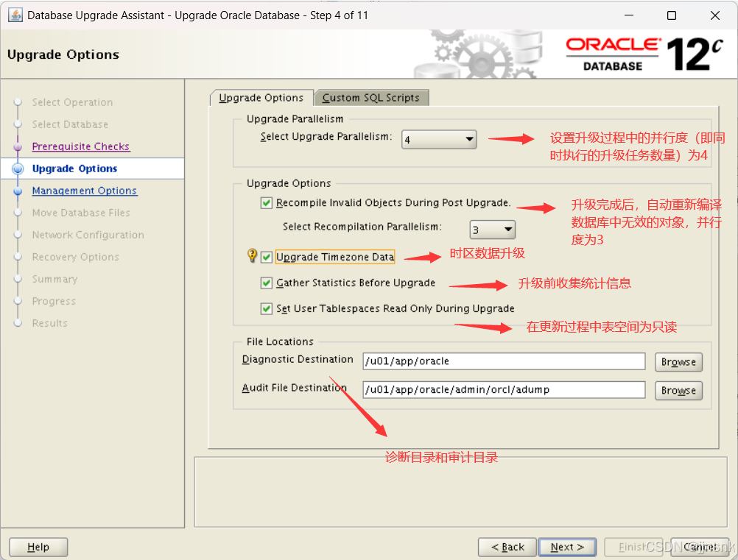Toggle Recompile Invalid Objects During Post Upgrade checkbox
Screen dimensions: 738x560
267,202
